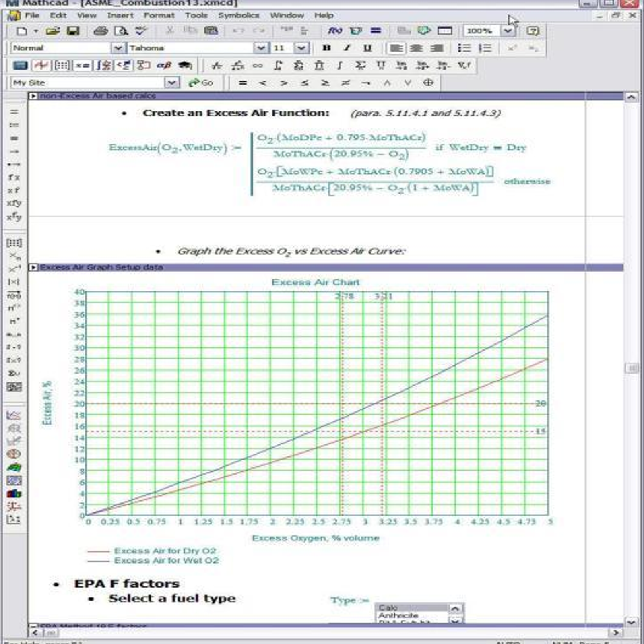Expand the Excess Air Graph Setup data region

[33, 267]
